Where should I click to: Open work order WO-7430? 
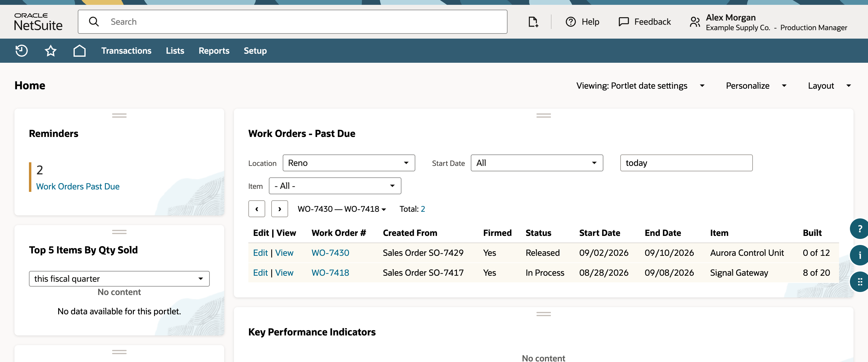pyautogui.click(x=330, y=253)
